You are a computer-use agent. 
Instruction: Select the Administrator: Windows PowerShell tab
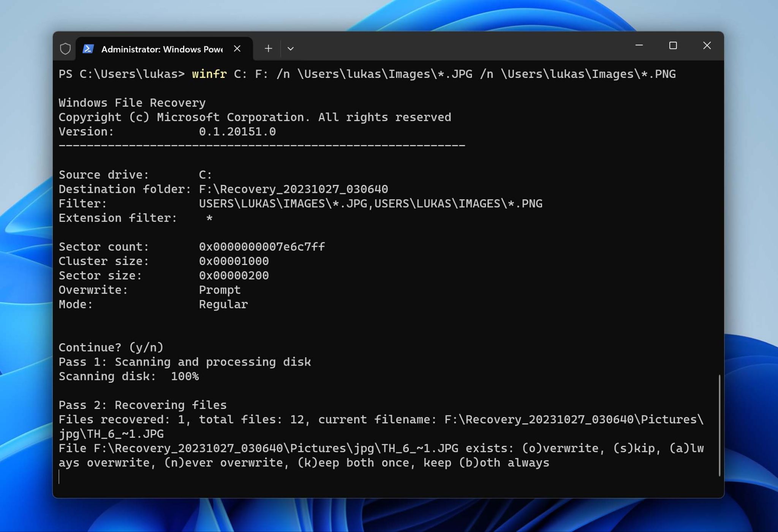(164, 49)
